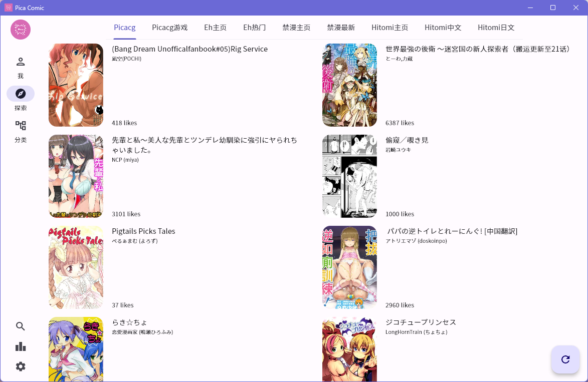The width and height of the screenshot is (588, 382).
Task: Click the pink Pica avatar logo
Action: pos(21,30)
